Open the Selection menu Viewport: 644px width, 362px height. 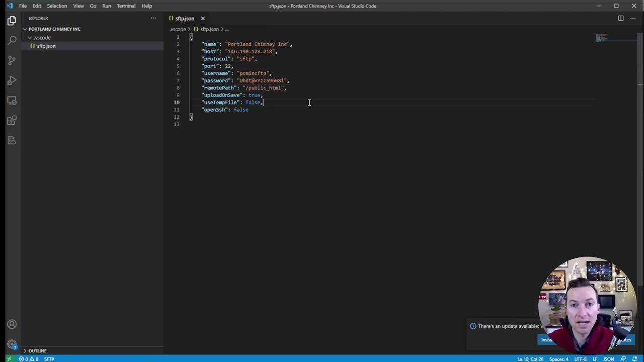(x=57, y=6)
